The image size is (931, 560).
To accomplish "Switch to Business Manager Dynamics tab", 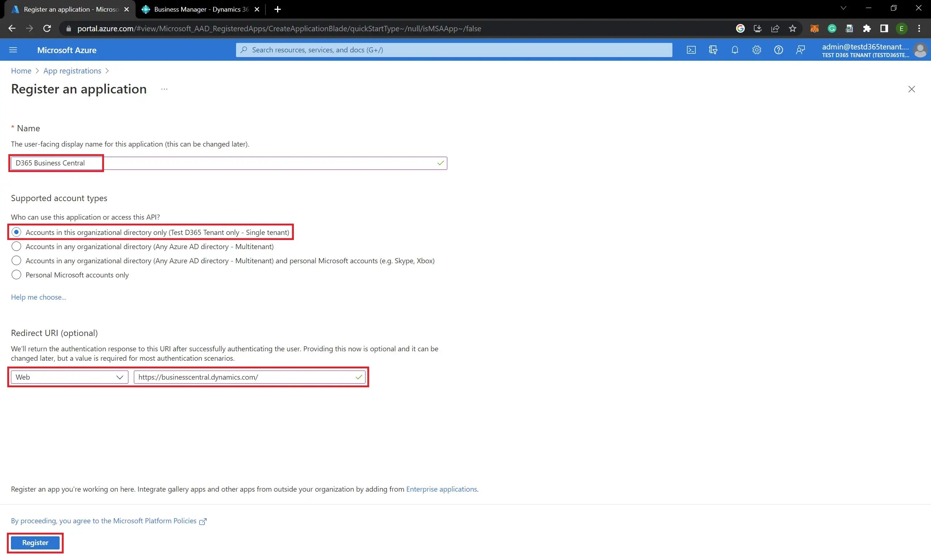I will tap(201, 9).
